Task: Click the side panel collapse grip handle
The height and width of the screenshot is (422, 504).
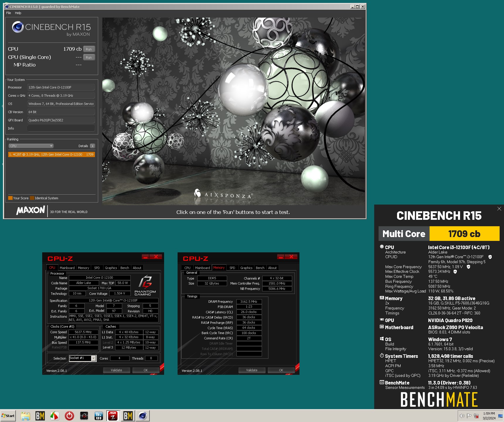Action: [101, 117]
